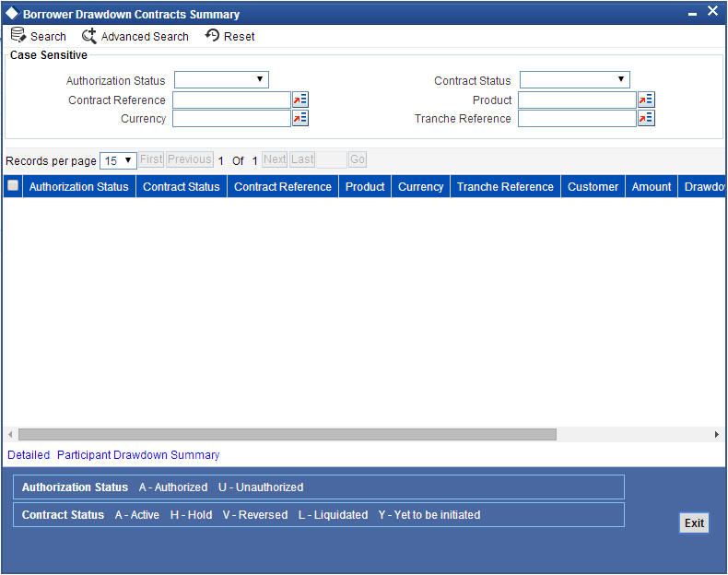Sort by Contract Status column header
This screenshot has width=728, height=575.
coord(181,186)
